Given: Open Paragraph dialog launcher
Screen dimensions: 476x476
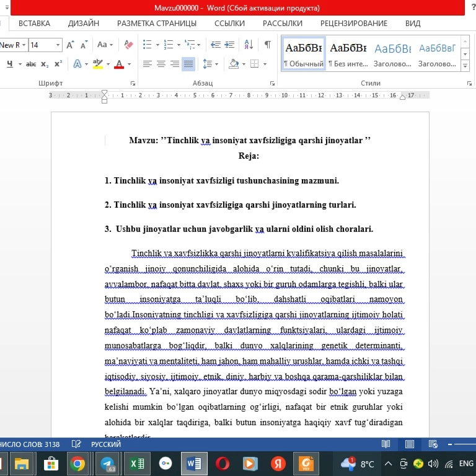Looking at the screenshot, I should click(272, 83).
